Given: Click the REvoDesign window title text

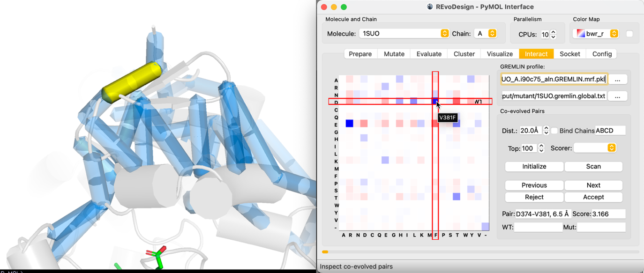Looking at the screenshot, I should pyautogui.click(x=485, y=7).
